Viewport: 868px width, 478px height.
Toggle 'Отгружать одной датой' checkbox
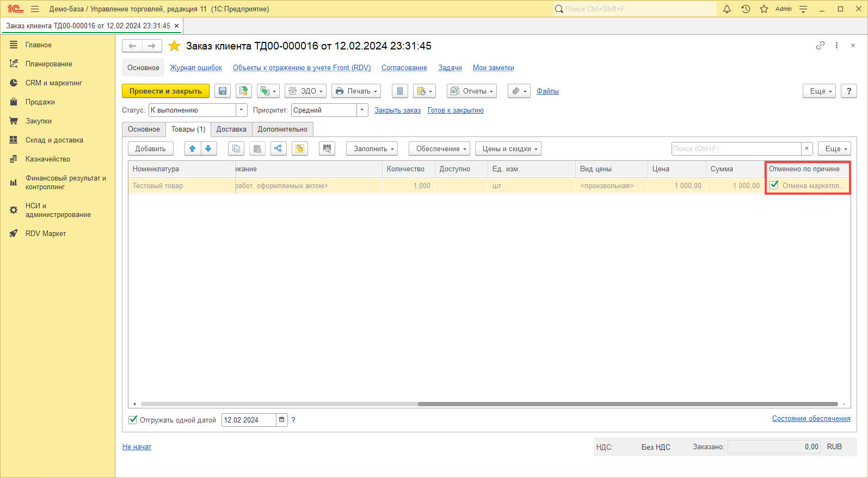click(133, 420)
